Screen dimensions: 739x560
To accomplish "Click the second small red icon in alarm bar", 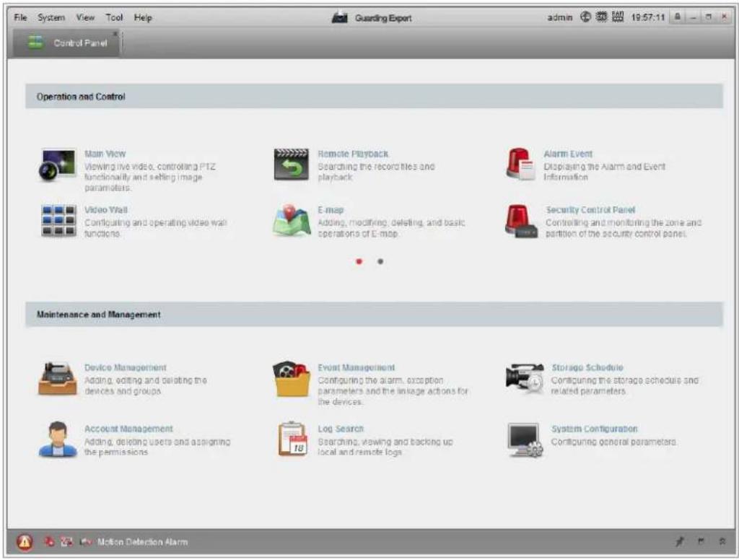I will pos(66,542).
